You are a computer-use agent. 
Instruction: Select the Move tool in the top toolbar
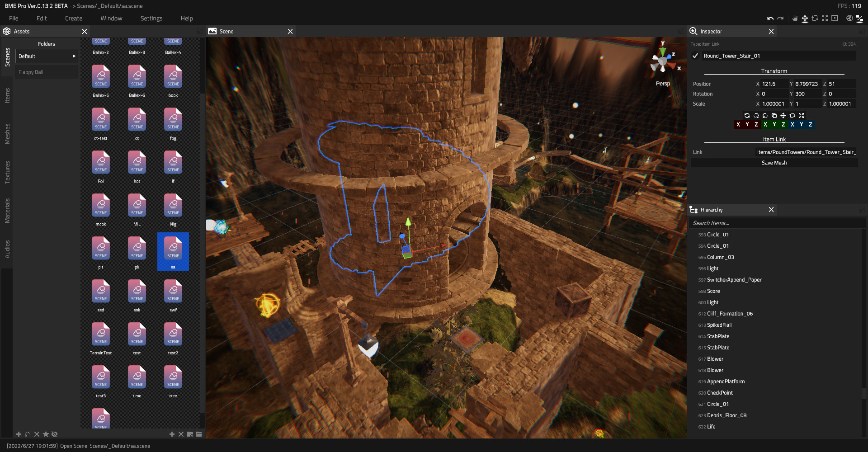[x=805, y=18]
